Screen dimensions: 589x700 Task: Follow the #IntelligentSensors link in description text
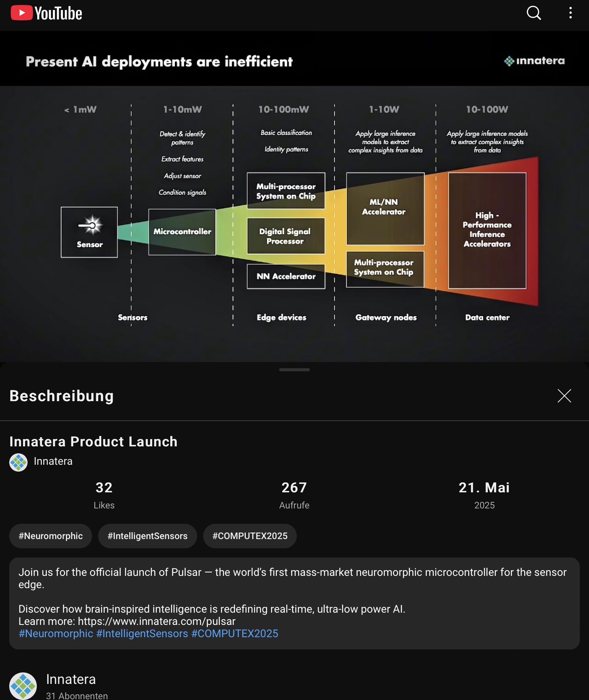tap(142, 634)
